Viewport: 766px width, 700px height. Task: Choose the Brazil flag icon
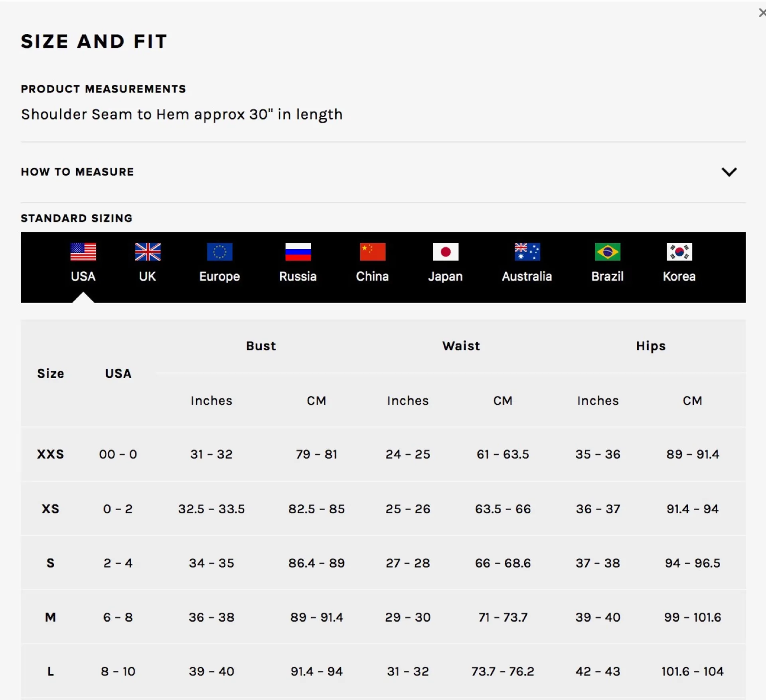[607, 252]
